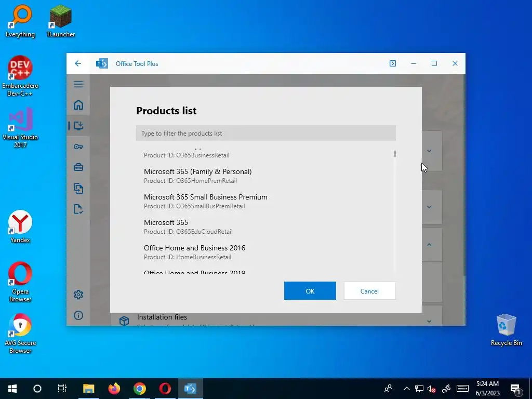Select Microsoft 365 (Family & Personal)
The width and height of the screenshot is (532, 399).
[265, 176]
